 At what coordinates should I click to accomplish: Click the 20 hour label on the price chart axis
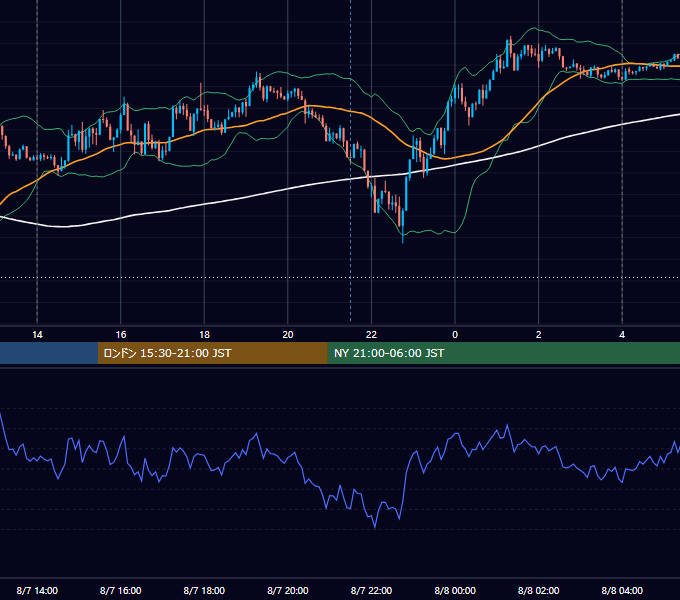[288, 335]
